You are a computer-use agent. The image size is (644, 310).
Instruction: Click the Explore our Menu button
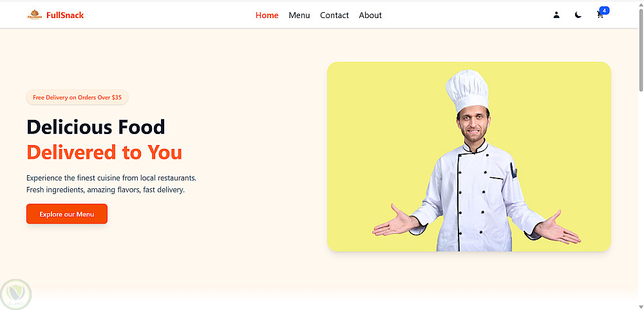pyautogui.click(x=67, y=214)
